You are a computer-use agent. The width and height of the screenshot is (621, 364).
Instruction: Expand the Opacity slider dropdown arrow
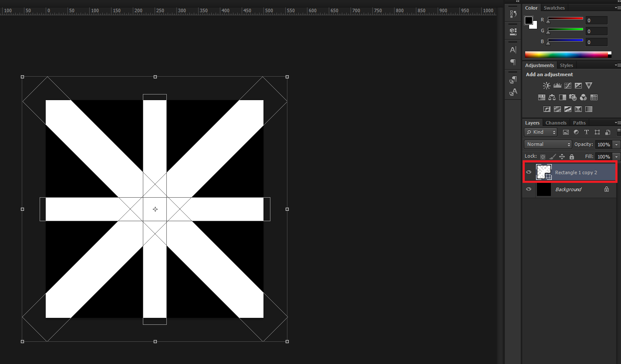[616, 145]
